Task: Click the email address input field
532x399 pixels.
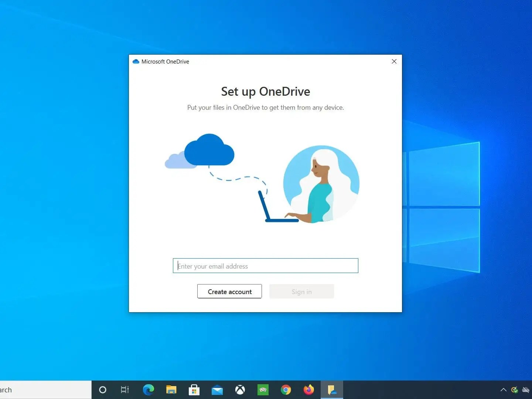Action: (x=265, y=266)
